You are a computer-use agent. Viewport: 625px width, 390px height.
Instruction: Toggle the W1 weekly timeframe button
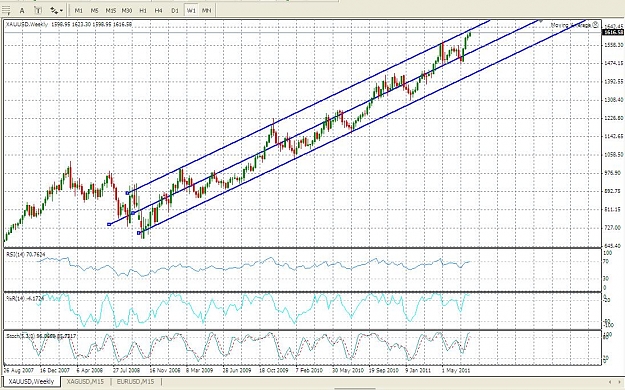[x=191, y=11]
